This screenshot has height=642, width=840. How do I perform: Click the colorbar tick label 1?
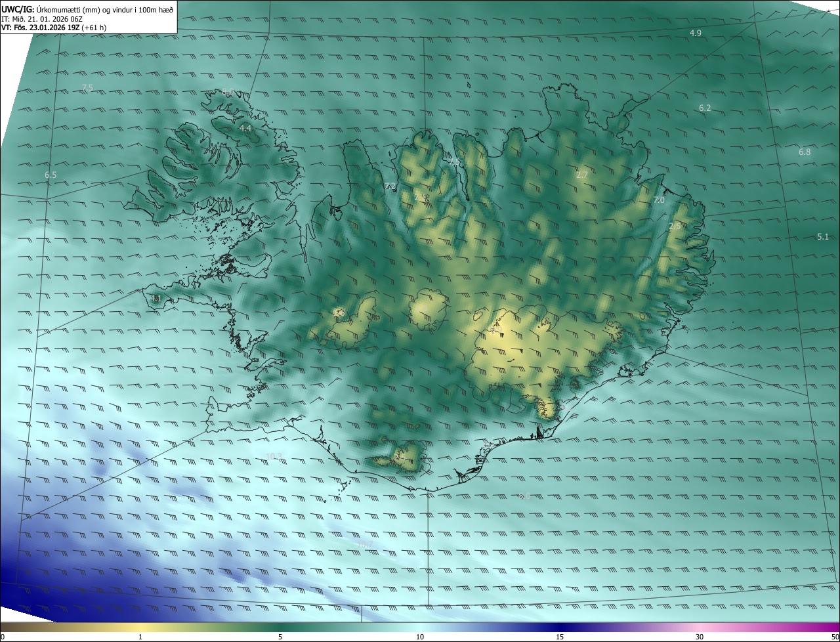(x=140, y=637)
